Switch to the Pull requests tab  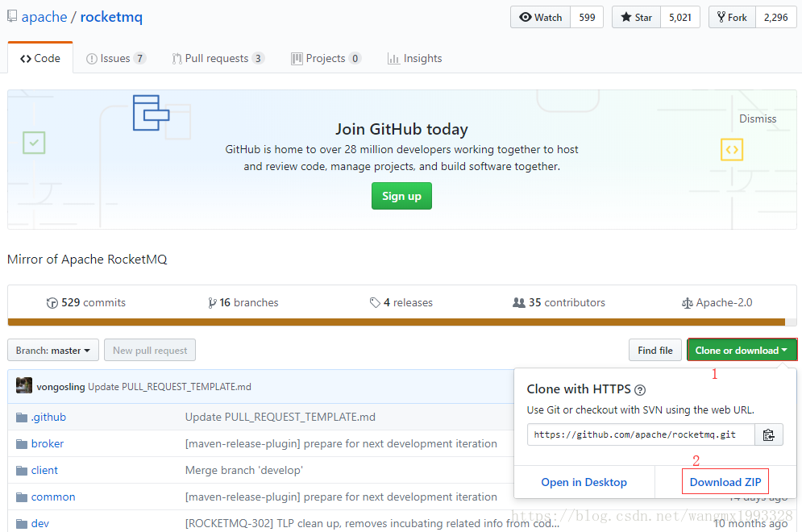pos(218,58)
